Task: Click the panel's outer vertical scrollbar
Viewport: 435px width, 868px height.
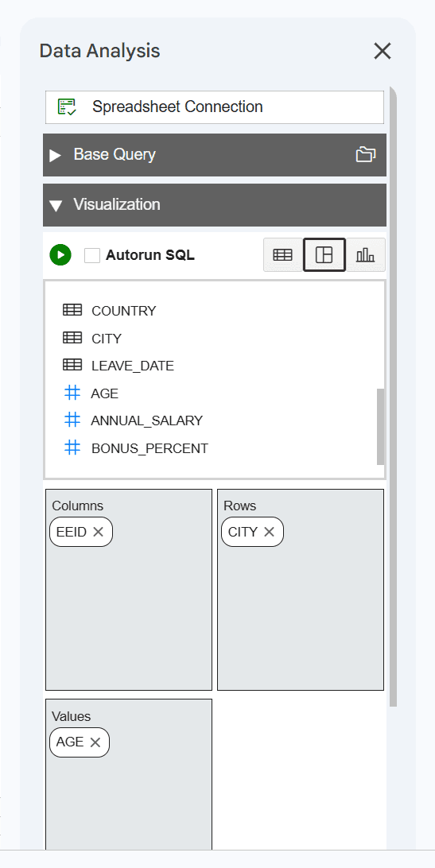Action: [393, 396]
